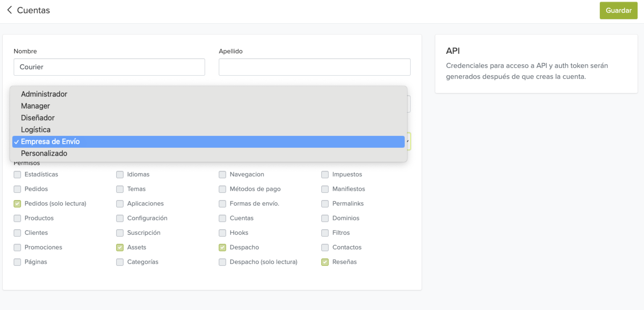Select Logística from the open dropdown

(36, 129)
